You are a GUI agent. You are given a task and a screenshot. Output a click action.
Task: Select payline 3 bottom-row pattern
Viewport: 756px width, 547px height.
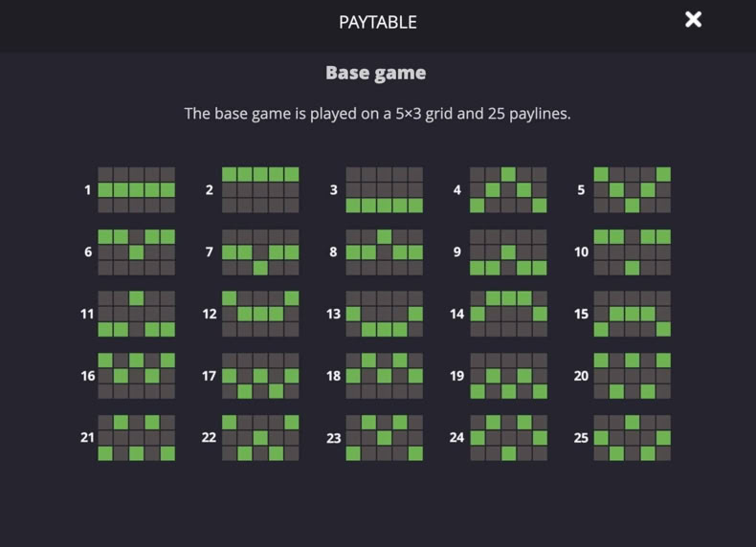(385, 190)
